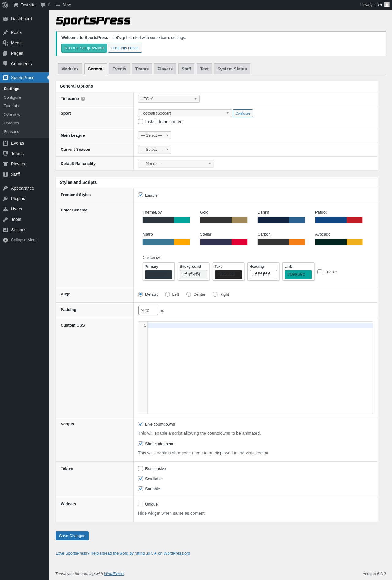This screenshot has width=392, height=580.
Task: Open Media via its sidebar icon
Action: [6, 43]
